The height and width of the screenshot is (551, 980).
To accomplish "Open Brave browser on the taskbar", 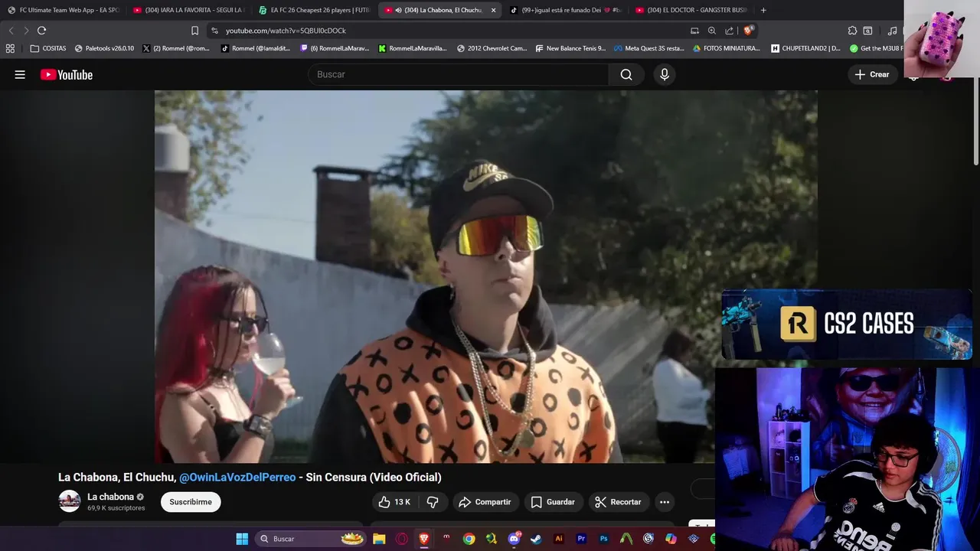I will [x=423, y=539].
